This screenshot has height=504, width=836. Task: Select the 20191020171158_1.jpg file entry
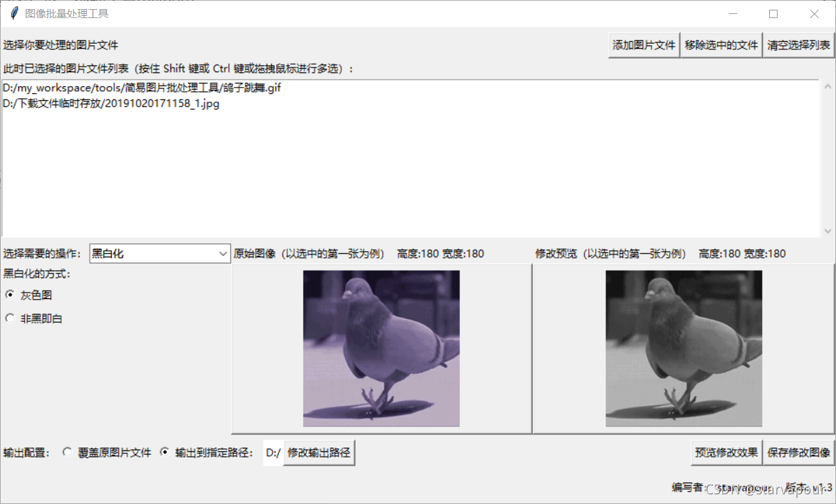click(111, 103)
